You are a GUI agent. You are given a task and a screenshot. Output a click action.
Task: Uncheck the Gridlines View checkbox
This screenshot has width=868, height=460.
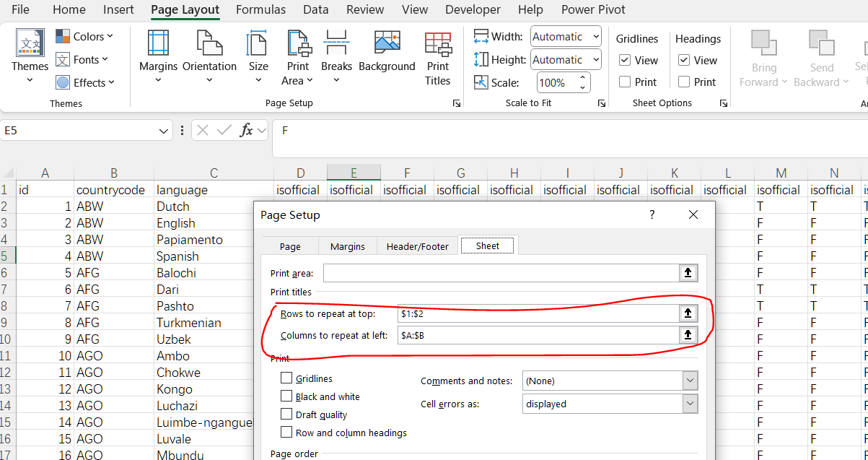coord(625,61)
